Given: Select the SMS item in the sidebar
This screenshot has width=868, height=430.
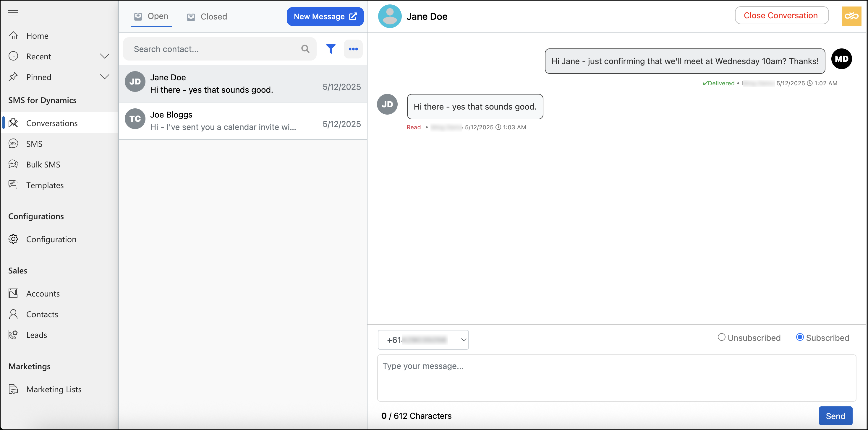Looking at the screenshot, I should (x=34, y=144).
